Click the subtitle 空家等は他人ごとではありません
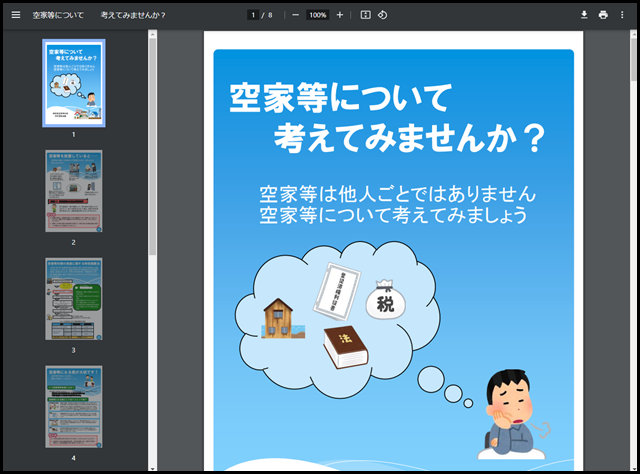This screenshot has height=474, width=640. point(398,194)
